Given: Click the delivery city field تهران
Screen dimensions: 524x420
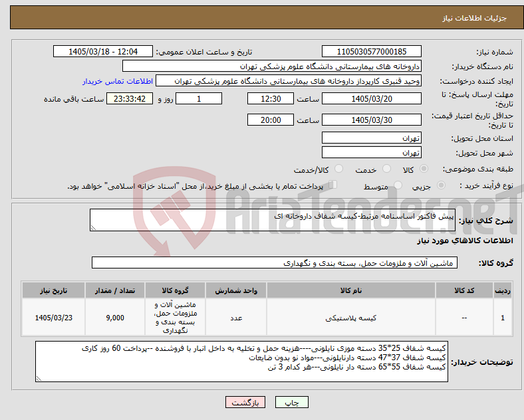Looking at the screenshot, I should coord(372,152).
